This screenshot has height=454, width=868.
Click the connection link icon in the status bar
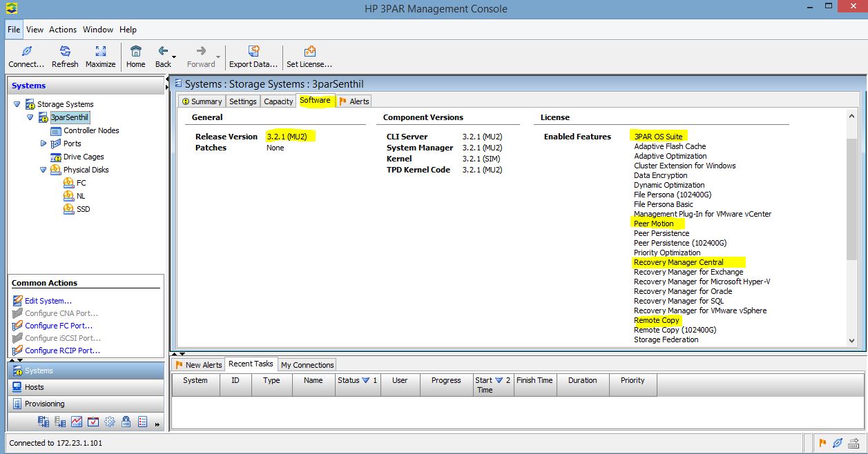(x=837, y=443)
